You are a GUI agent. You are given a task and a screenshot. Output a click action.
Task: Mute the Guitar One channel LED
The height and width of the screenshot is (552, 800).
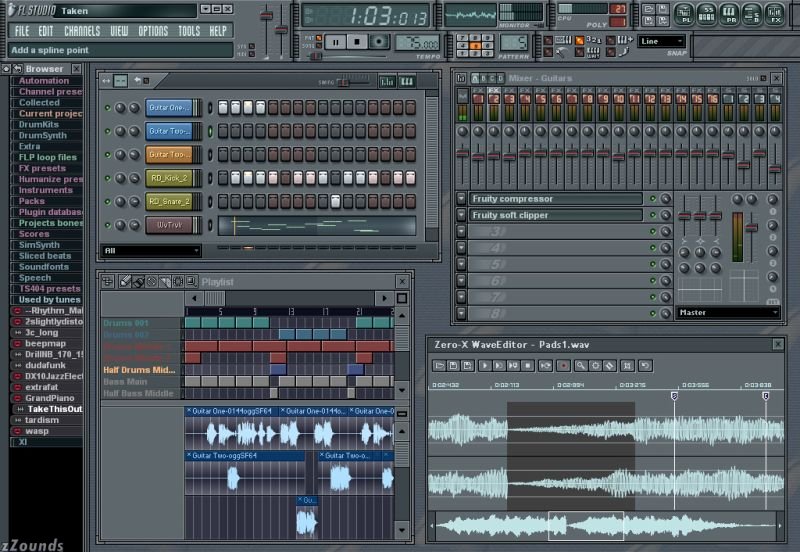108,108
